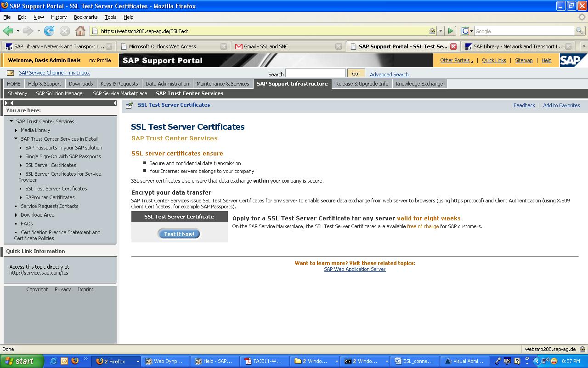The width and height of the screenshot is (588, 368).
Task: Collapse the navigation panel left arrow
Action: coord(114,103)
